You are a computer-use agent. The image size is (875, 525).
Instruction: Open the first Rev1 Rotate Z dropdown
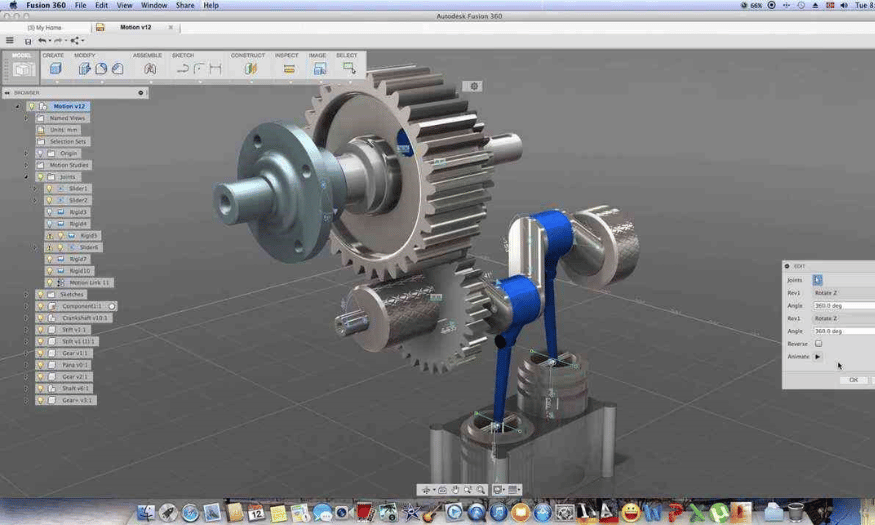(x=844, y=293)
